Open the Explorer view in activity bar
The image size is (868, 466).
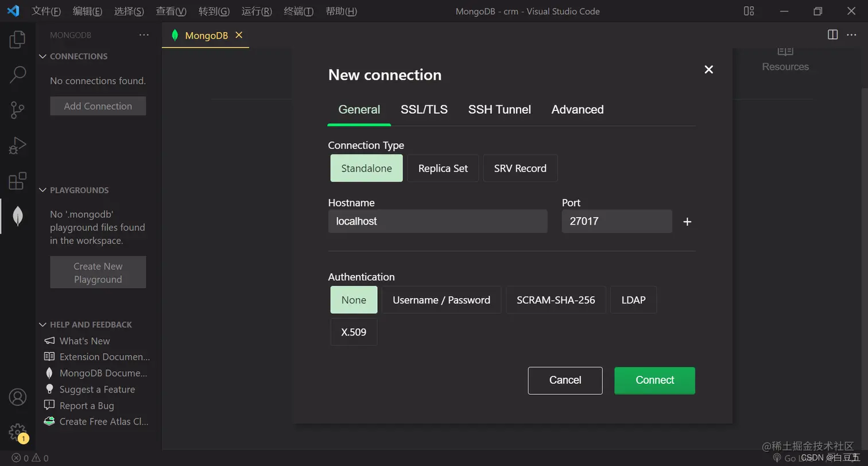(17, 40)
